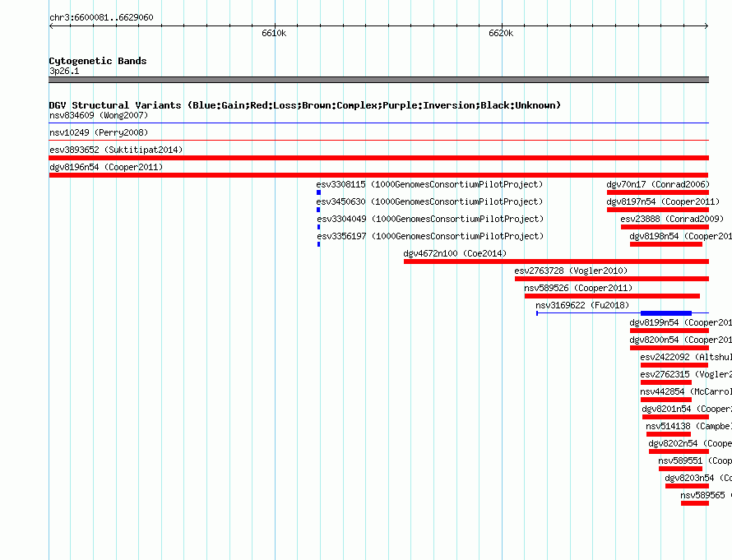
Task: Select nsv589526 (Cooper2011) label
Action: click(578, 288)
